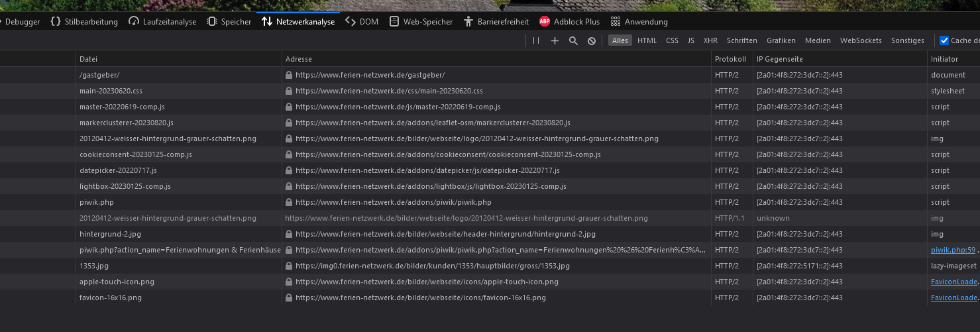The image size is (980, 332).
Task: Filter requests by WebSockets
Action: [861, 40]
